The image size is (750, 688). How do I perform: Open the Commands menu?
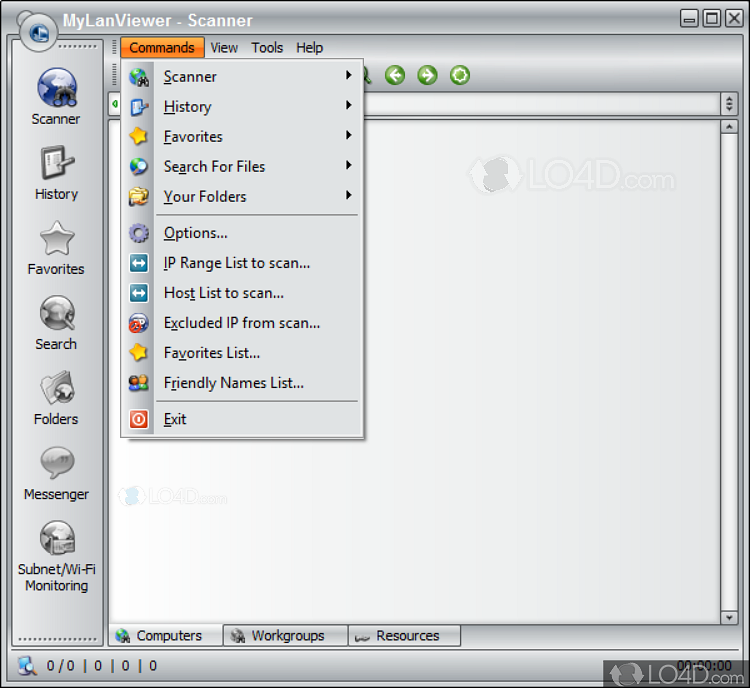tap(162, 47)
